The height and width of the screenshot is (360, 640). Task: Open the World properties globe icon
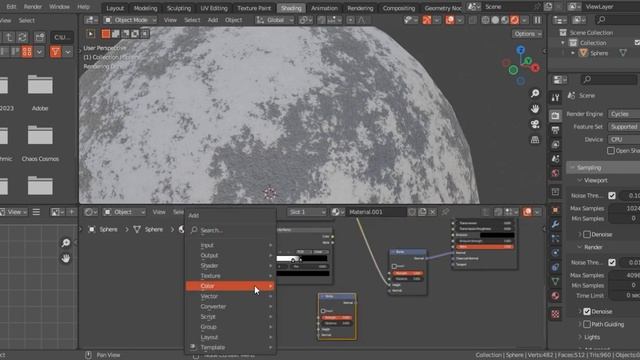point(555,173)
